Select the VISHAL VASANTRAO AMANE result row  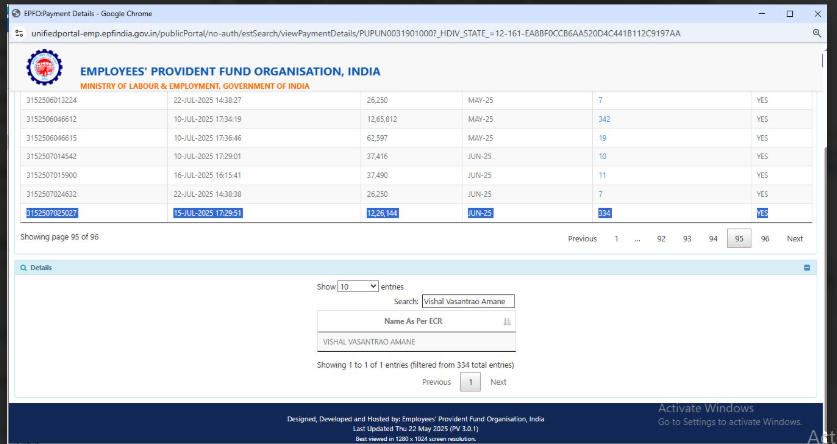click(x=416, y=341)
